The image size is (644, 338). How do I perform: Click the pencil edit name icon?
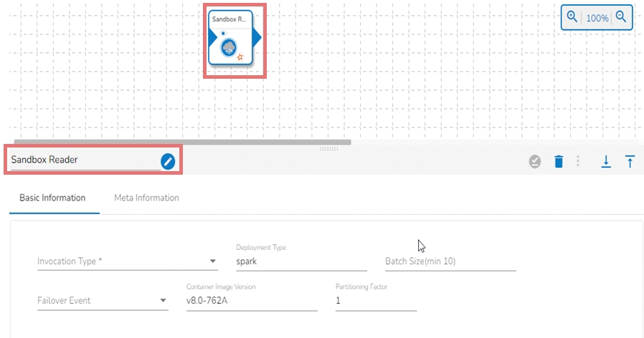167,160
